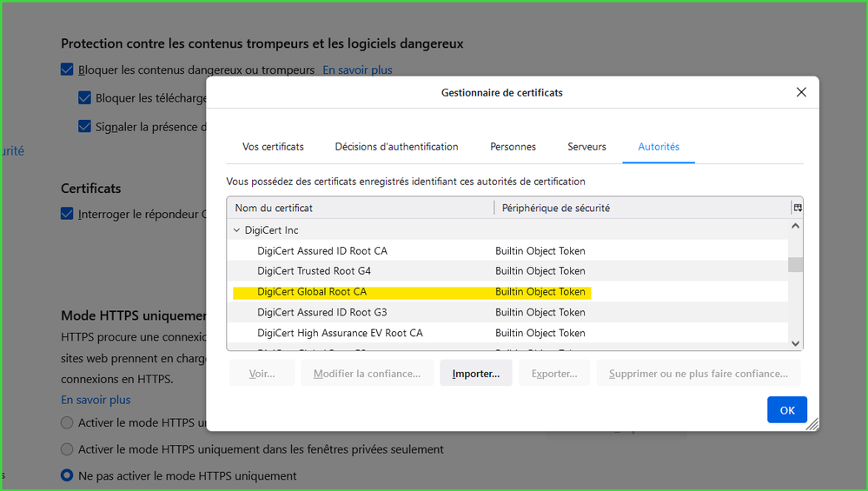This screenshot has width=868, height=491.
Task: Close the Gestionnaire de certificats dialog
Action: point(801,92)
